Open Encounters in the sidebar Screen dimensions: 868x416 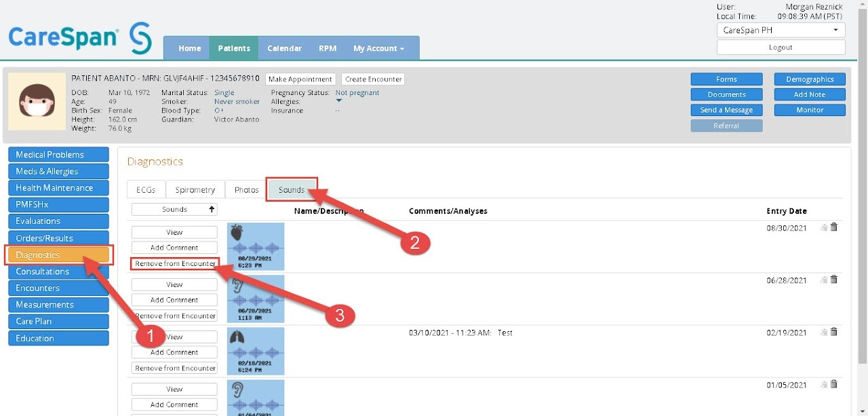58,288
